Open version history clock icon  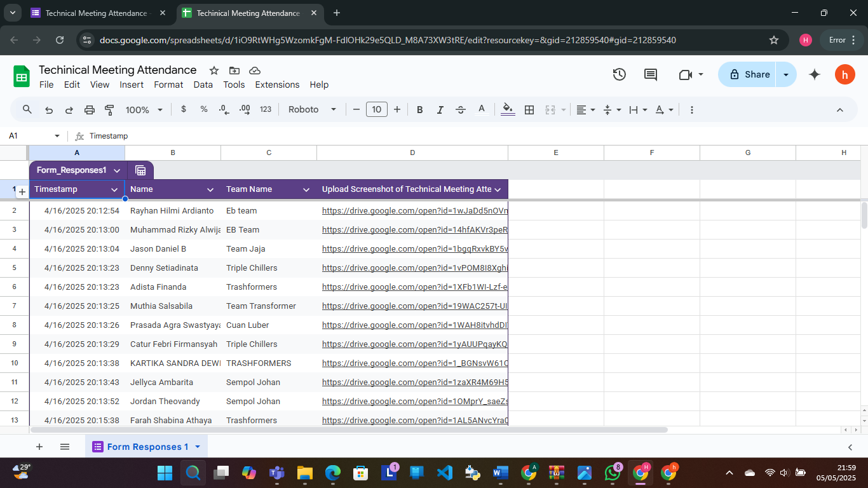coord(620,74)
